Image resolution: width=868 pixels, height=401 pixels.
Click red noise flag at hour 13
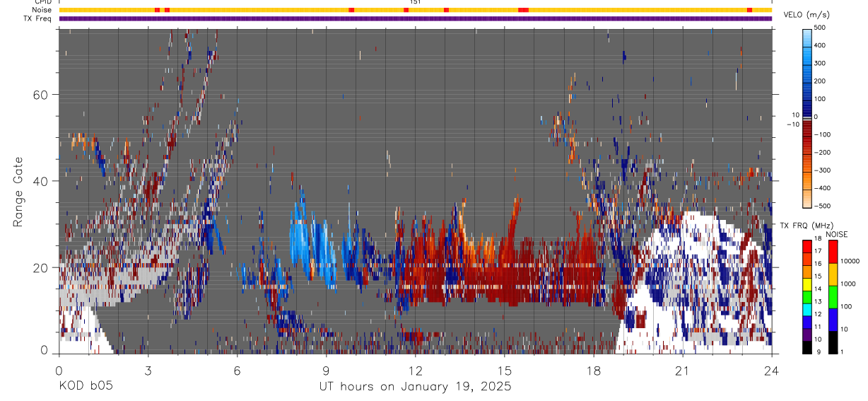tap(446, 10)
